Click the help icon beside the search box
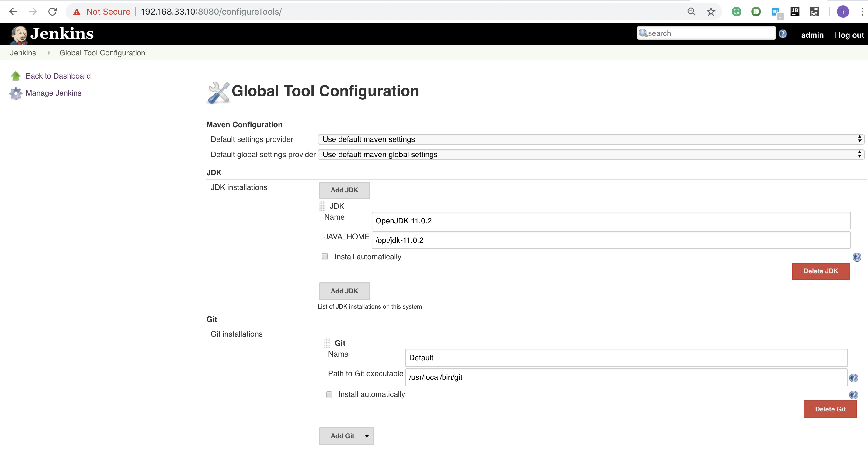 tap(783, 34)
